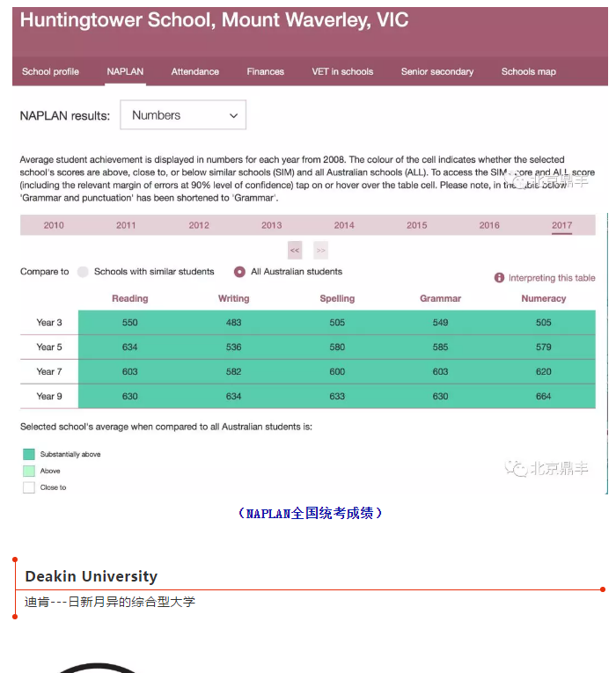The image size is (616, 673).
Task: Choose year 2014 in the year bar
Action: click(x=344, y=225)
